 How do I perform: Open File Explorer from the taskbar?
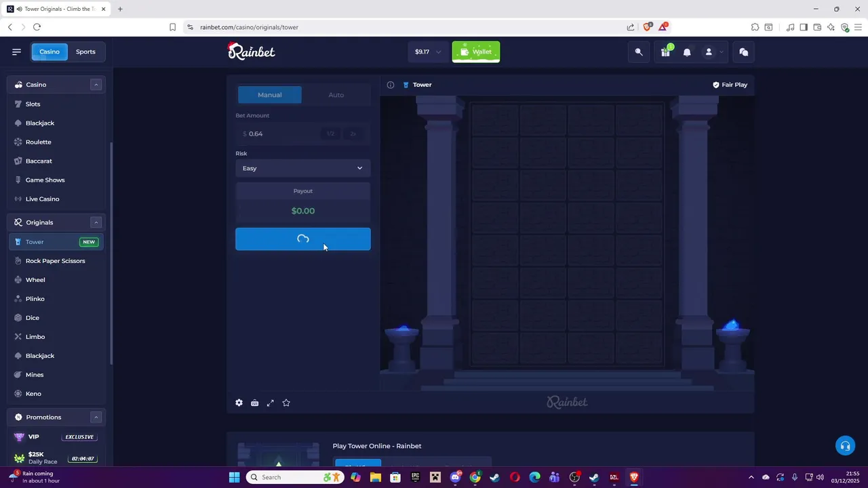click(375, 477)
